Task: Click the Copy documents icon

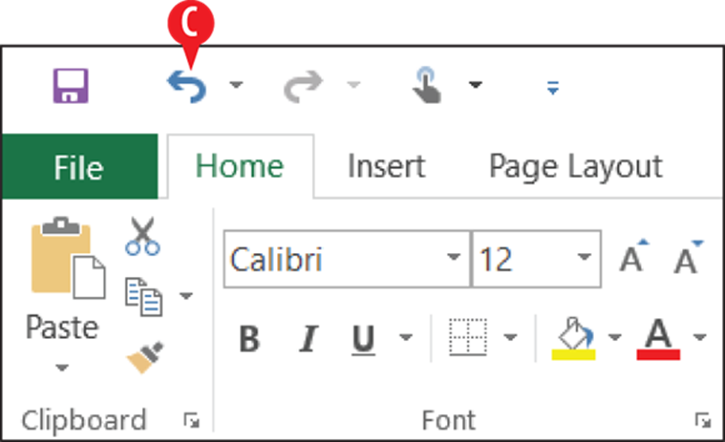Action: point(143,296)
